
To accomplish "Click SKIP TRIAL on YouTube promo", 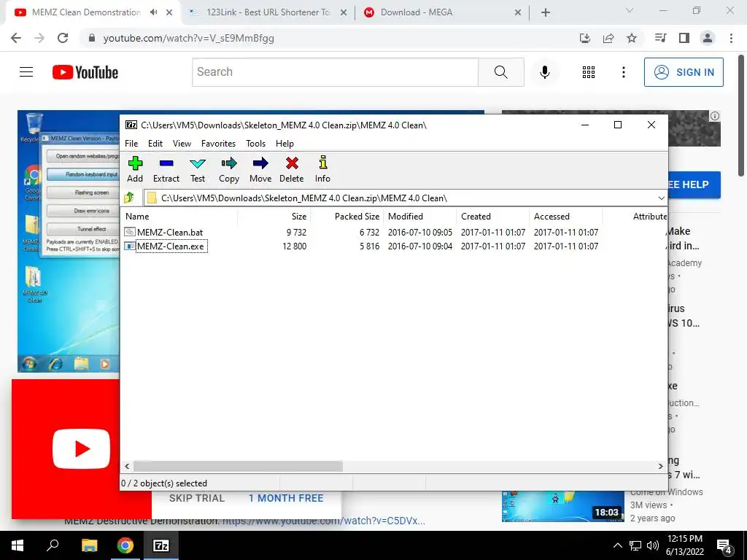I will (197, 498).
